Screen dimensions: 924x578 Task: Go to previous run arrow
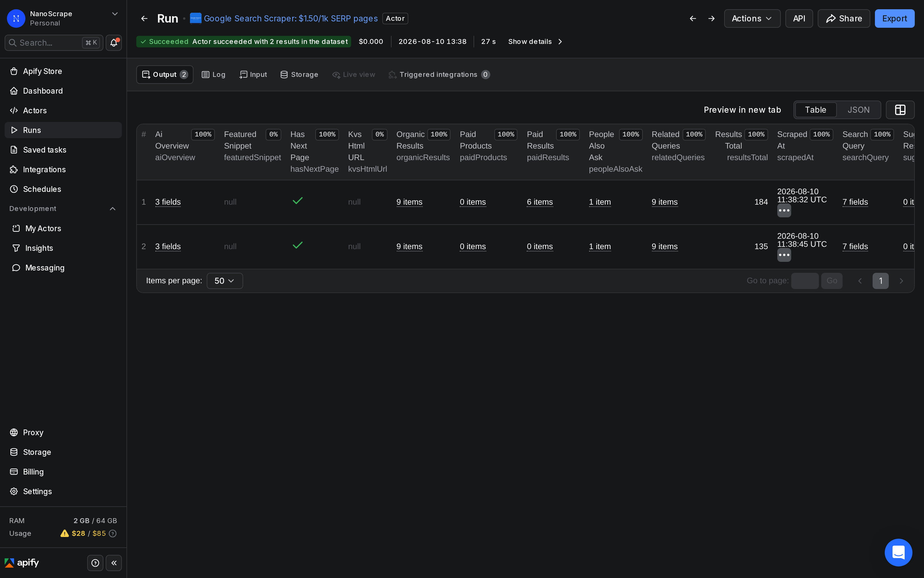click(693, 18)
